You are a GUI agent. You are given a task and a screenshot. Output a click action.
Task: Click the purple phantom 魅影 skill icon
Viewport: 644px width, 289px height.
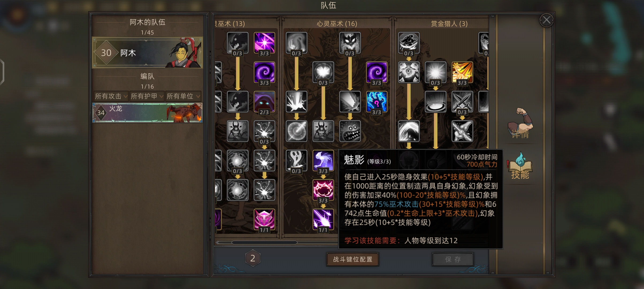pyautogui.click(x=323, y=161)
